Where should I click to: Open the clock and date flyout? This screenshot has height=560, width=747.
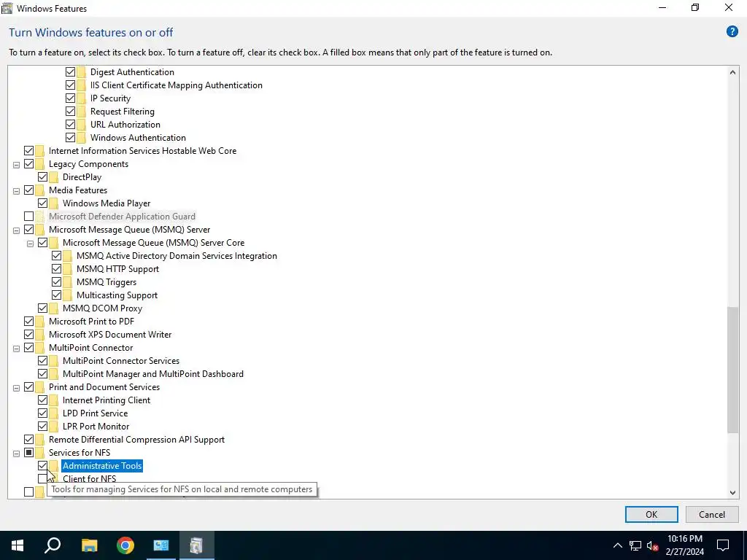[x=684, y=545]
